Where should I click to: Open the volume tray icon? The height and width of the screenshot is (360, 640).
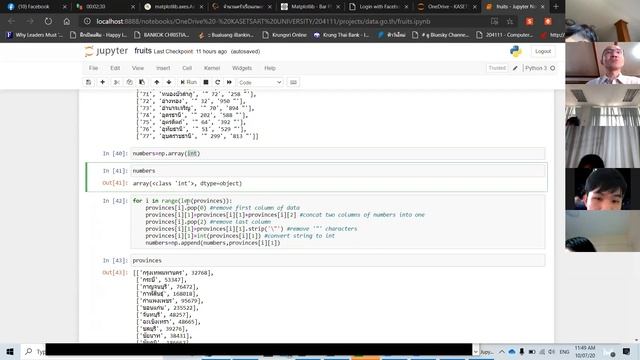click(x=551, y=352)
